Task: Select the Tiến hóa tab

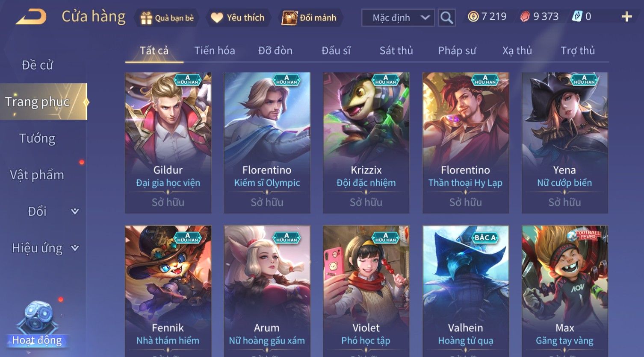Action: [x=215, y=50]
